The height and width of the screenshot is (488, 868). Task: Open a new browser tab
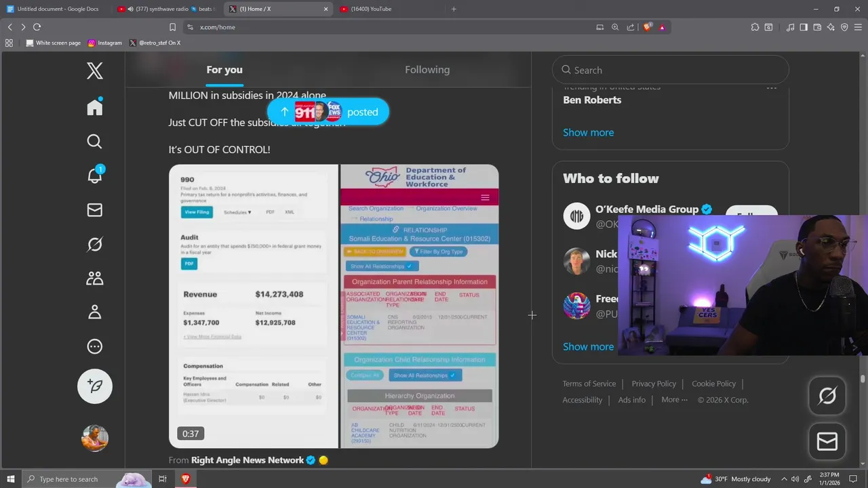[454, 9]
